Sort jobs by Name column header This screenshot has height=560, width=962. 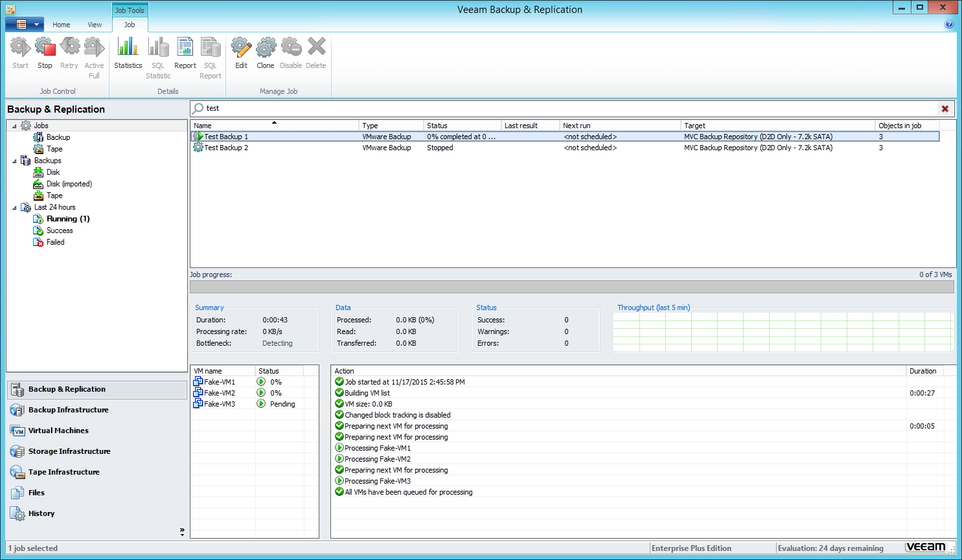275,126
